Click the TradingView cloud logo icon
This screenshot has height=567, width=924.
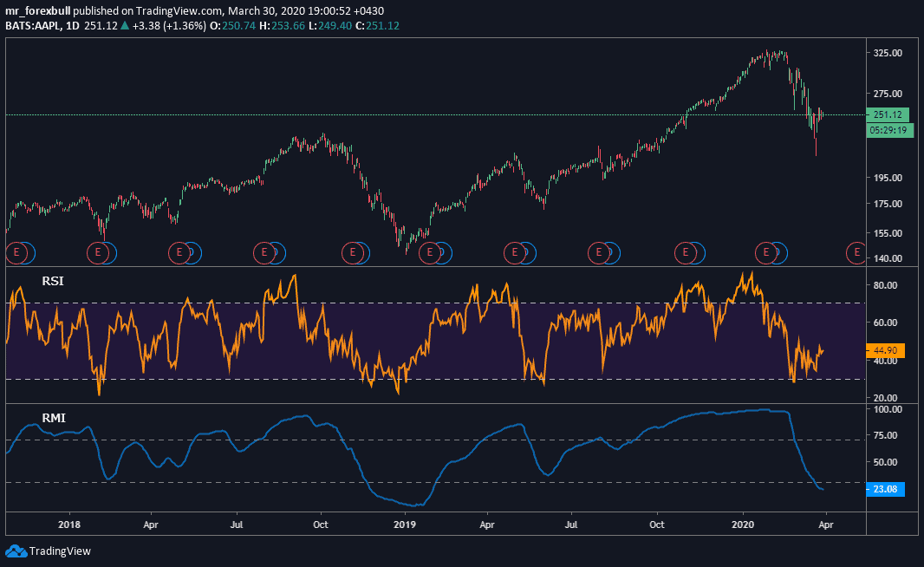16,551
